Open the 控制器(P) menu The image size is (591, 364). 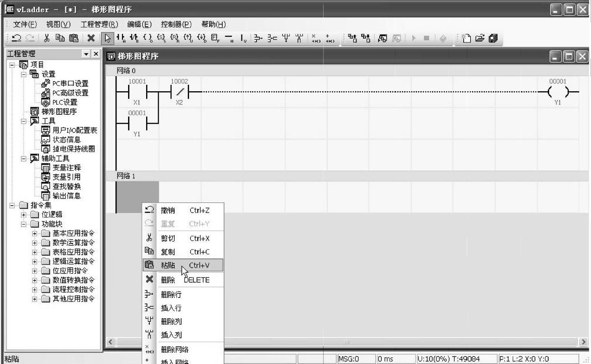pos(176,24)
